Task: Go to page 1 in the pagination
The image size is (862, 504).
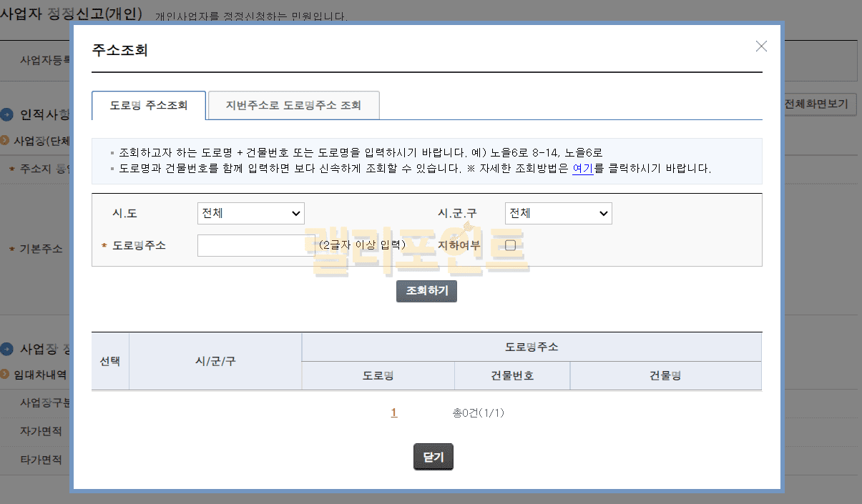Action: [x=394, y=412]
